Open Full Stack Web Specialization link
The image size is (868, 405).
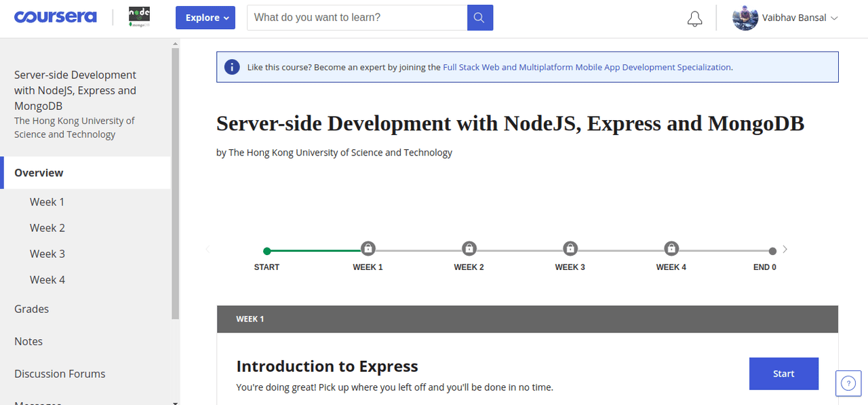click(x=587, y=67)
